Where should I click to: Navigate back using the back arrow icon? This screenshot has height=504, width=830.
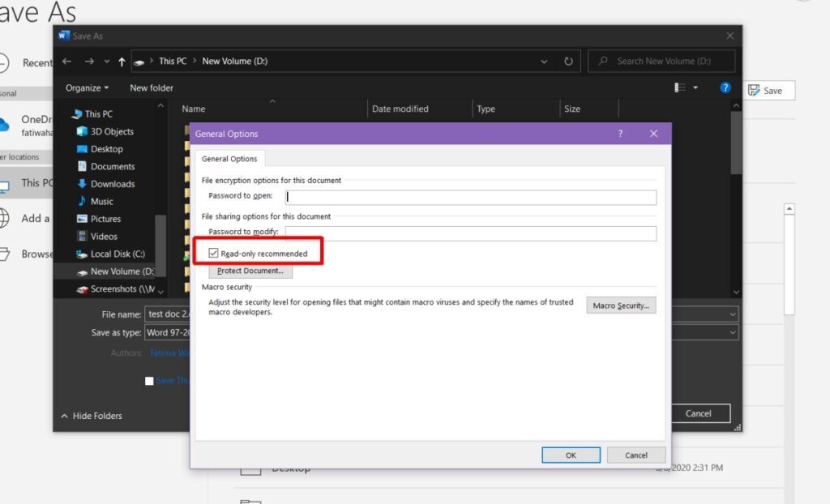point(67,61)
